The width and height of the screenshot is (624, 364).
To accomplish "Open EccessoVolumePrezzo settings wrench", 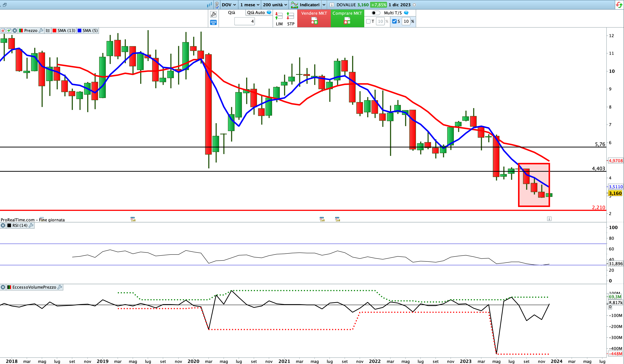I will pos(60,287).
